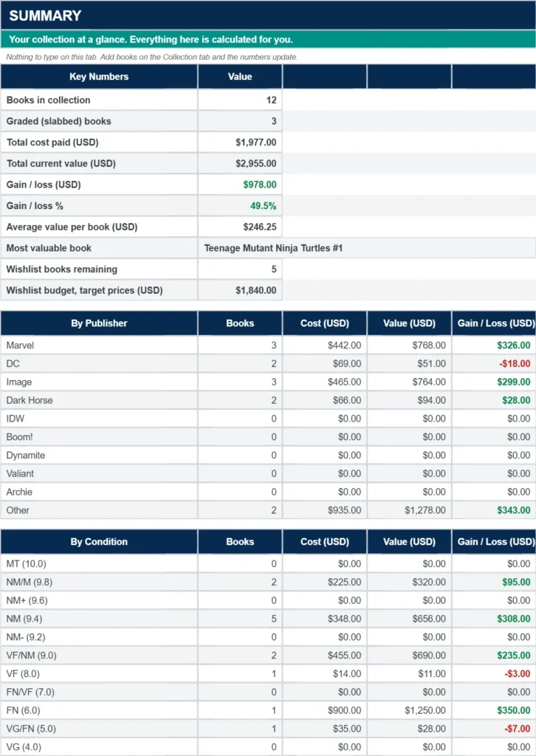
Task: Select the Other publisher row label
Action: (18, 510)
